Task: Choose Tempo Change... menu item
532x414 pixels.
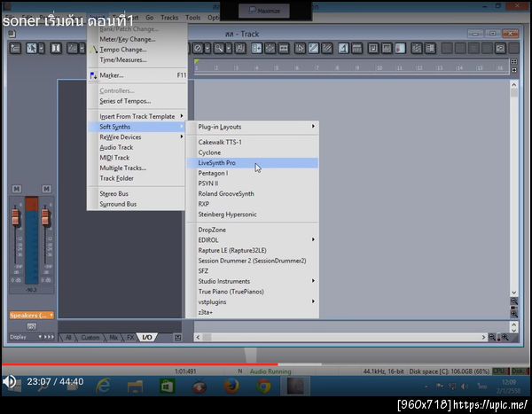Action: point(137,50)
